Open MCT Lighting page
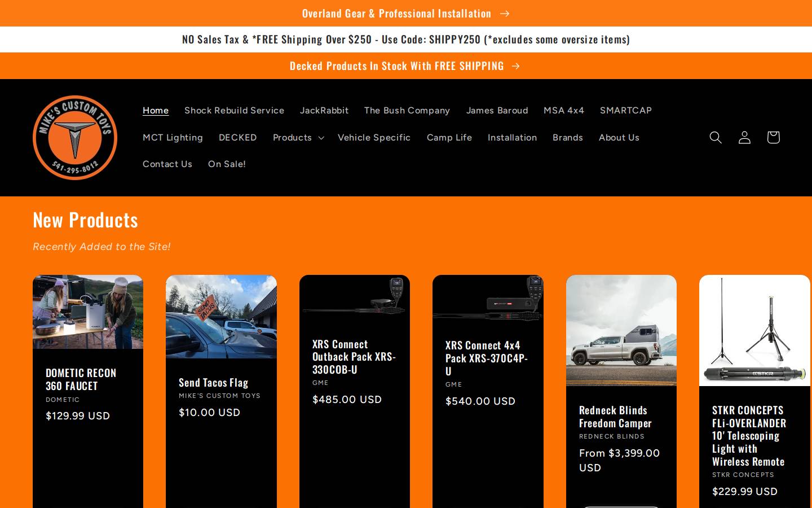The width and height of the screenshot is (812, 508). coord(173,137)
